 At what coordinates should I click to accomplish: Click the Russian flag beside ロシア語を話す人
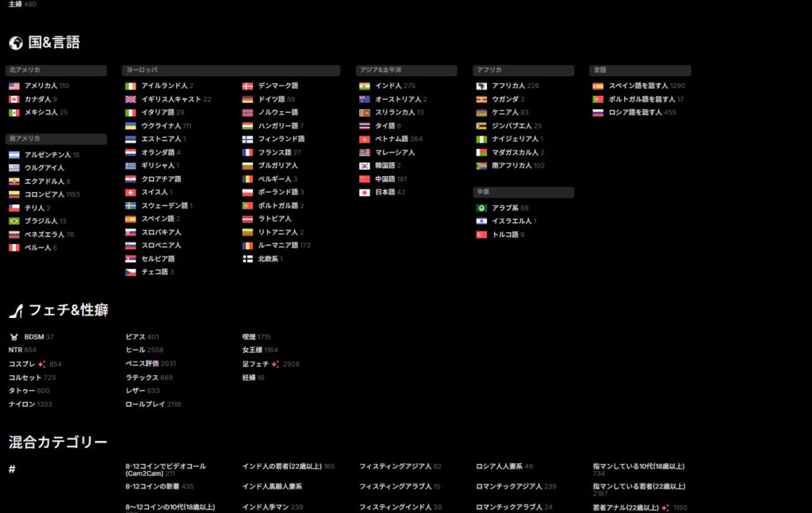pyautogui.click(x=598, y=113)
